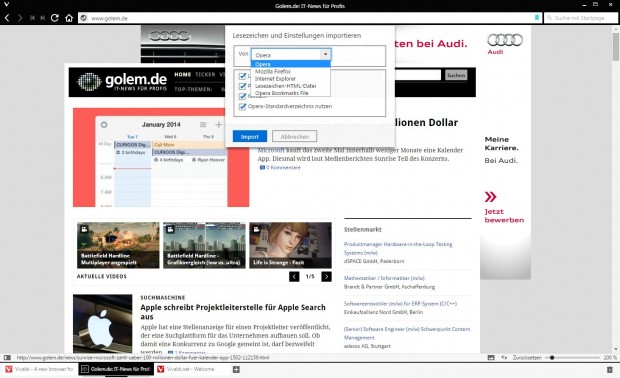The image size is (620, 378).
Task: Click the bookmark icon in address bar
Action: (537, 18)
